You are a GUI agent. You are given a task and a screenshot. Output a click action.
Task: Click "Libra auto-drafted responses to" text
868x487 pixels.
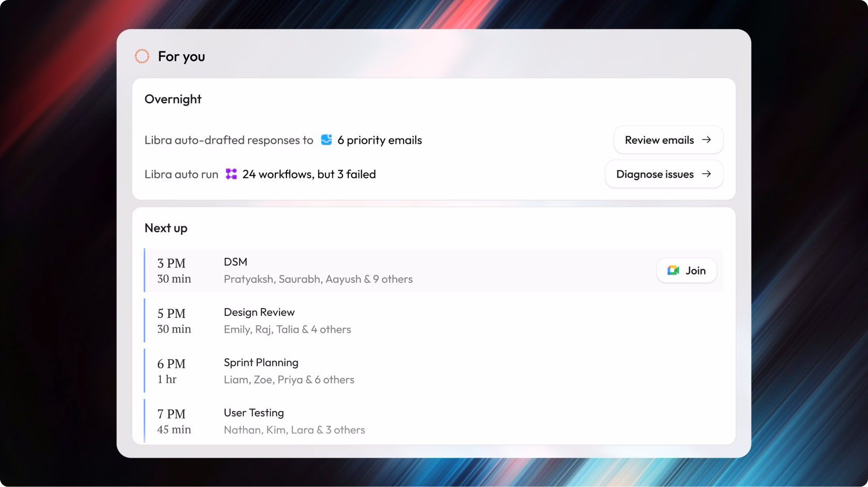click(x=229, y=140)
